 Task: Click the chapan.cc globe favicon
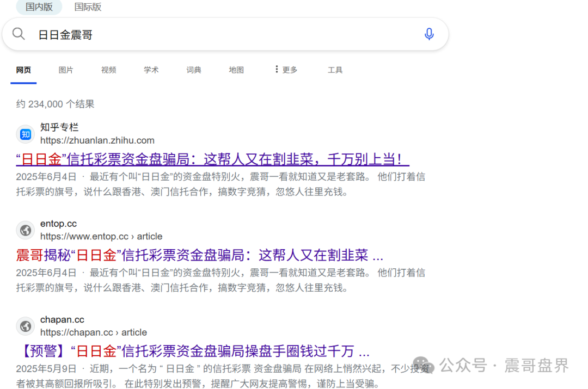coord(26,326)
